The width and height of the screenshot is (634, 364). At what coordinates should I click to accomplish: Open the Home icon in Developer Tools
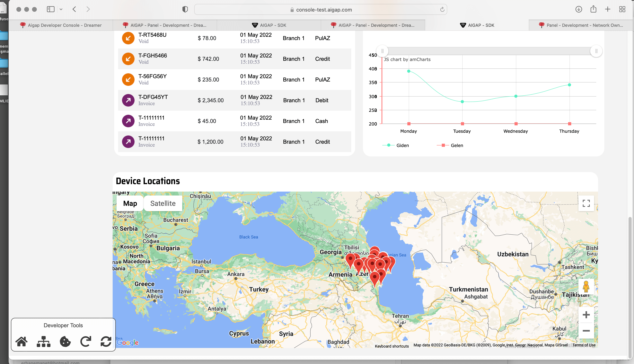pos(22,342)
